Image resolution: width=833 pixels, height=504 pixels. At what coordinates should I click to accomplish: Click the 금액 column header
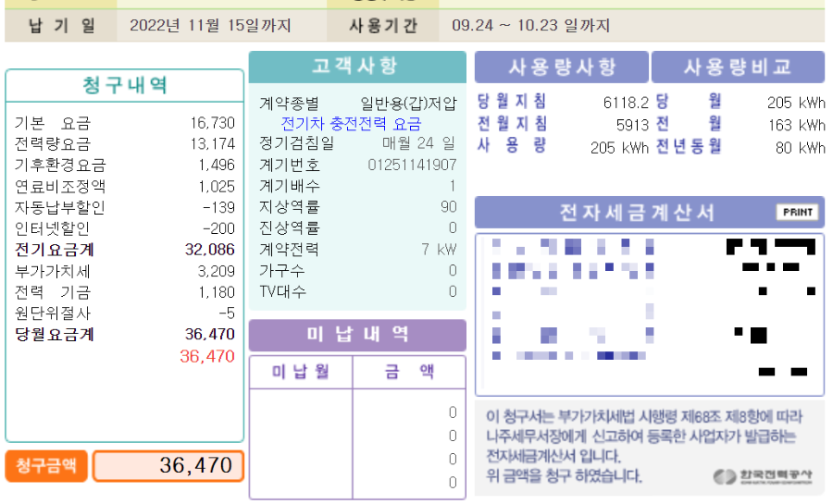tap(409, 372)
